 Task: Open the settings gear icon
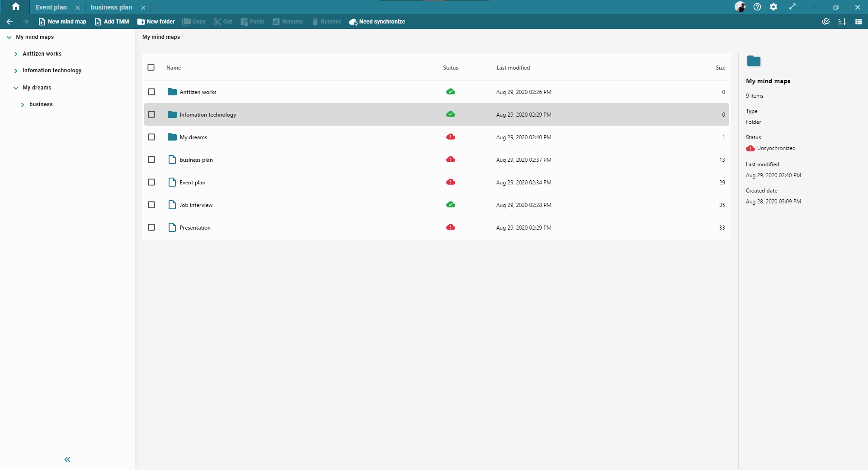(774, 7)
